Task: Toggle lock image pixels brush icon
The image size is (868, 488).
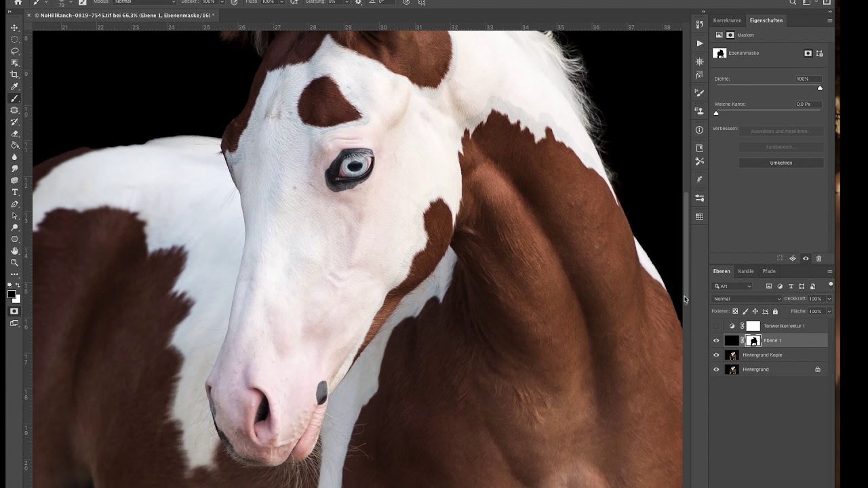Action: coord(745,312)
